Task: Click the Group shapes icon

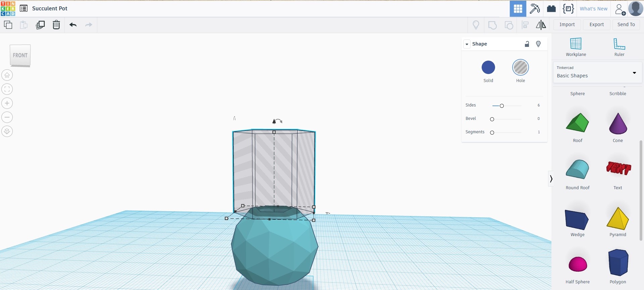Action: click(x=492, y=25)
